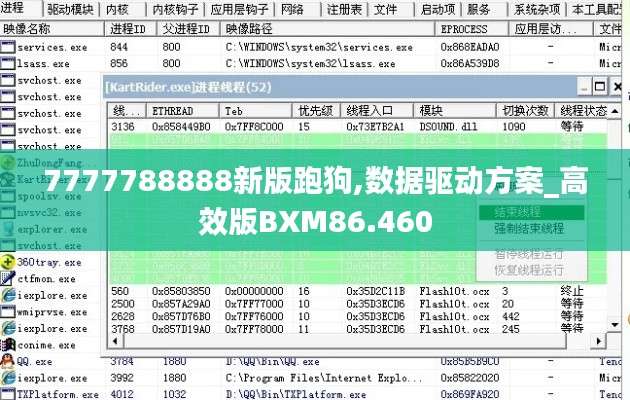Select the QQ.exe process name
Viewport: 630px width, 400px height.
(35, 361)
